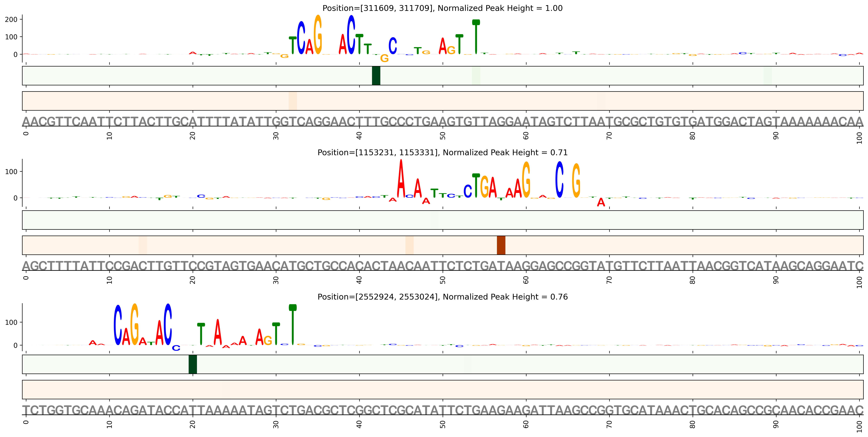Screen dimensions: 868x437
Task: Click the tall orange G in the bottom panel logo
Action: pos(134,324)
